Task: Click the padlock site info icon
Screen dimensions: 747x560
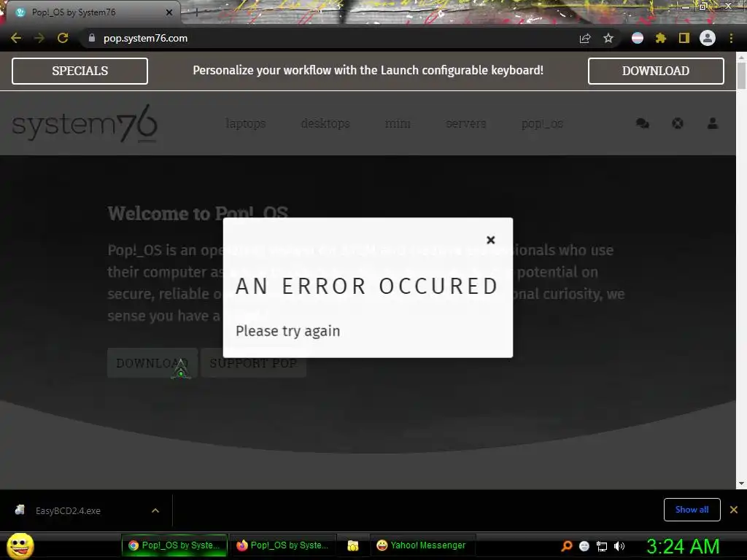Action: tap(92, 38)
